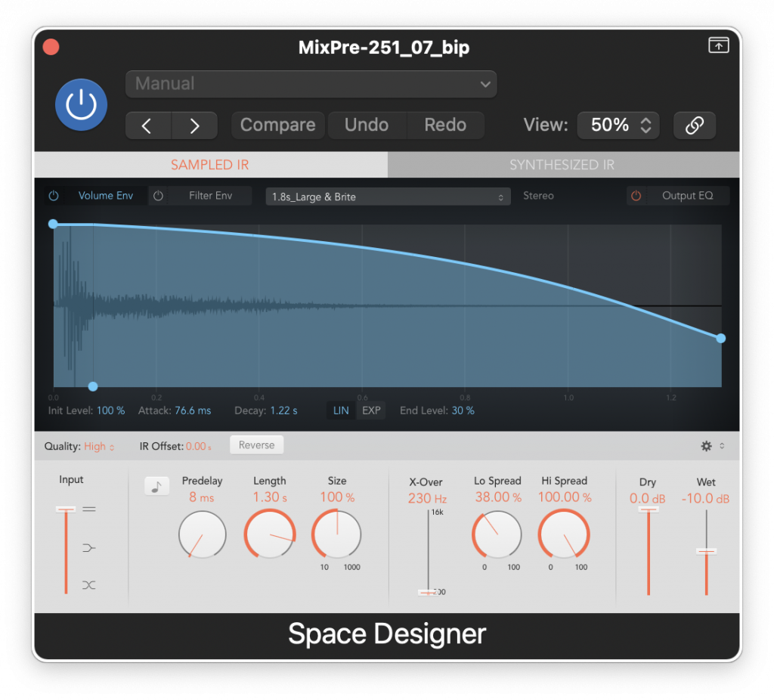The height and width of the screenshot is (700, 774).
Task: Toggle the note tempo sync icon
Action: coord(156,486)
